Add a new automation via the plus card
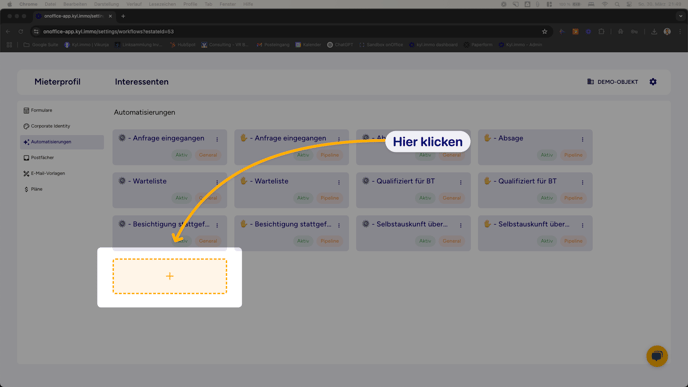Screen dimensions: 688x387 [170, 276]
